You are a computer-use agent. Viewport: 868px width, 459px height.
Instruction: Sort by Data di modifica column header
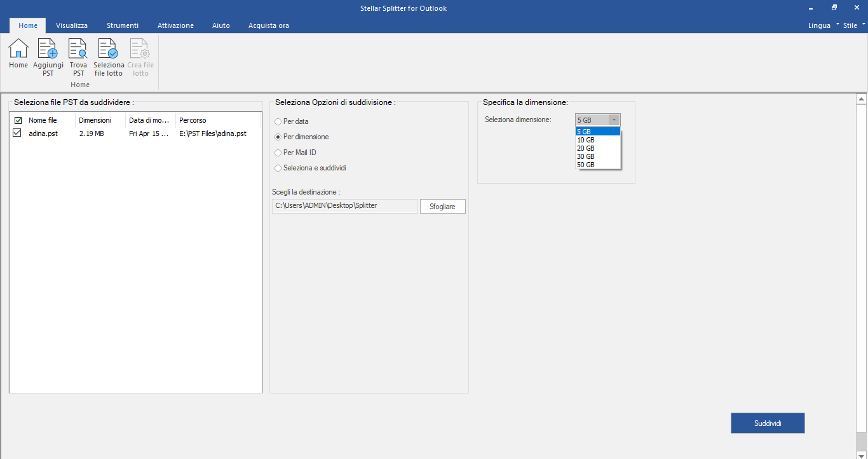click(x=150, y=120)
